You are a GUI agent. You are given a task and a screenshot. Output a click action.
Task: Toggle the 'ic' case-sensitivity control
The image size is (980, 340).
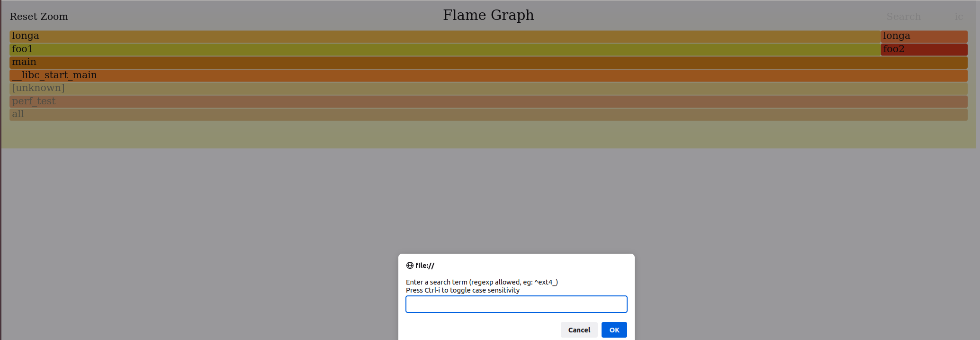click(x=958, y=17)
